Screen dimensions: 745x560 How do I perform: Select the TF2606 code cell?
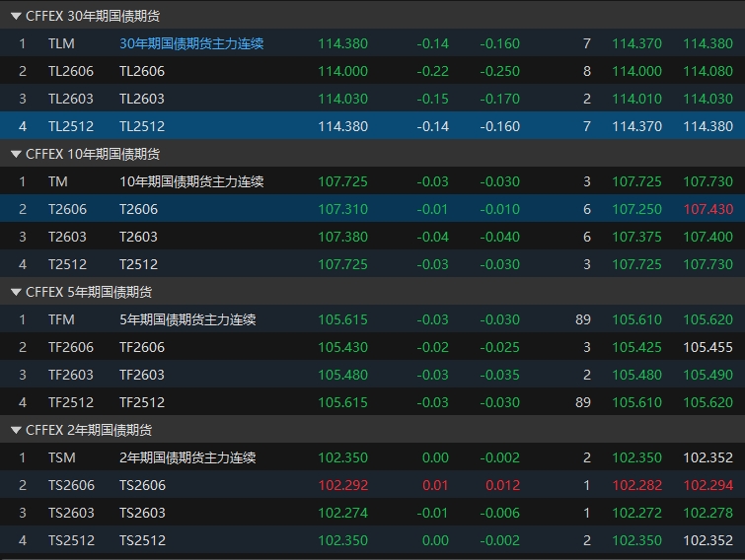[x=71, y=347]
